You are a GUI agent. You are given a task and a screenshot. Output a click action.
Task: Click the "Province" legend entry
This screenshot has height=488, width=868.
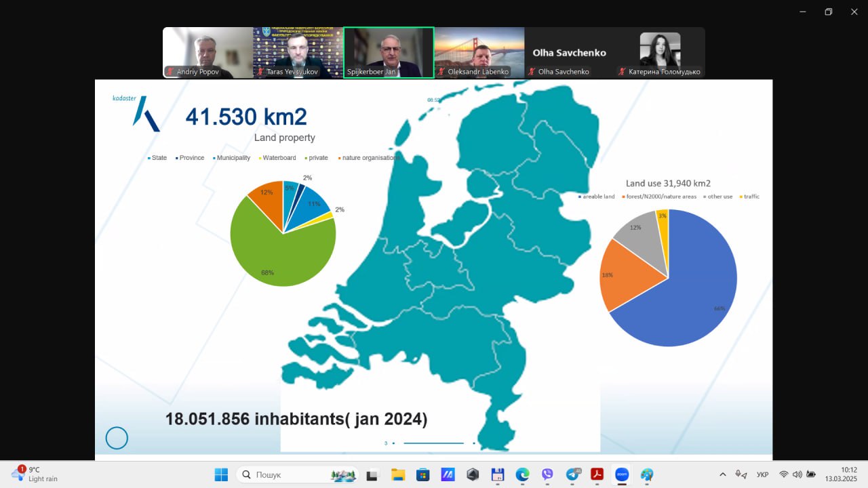tap(190, 158)
